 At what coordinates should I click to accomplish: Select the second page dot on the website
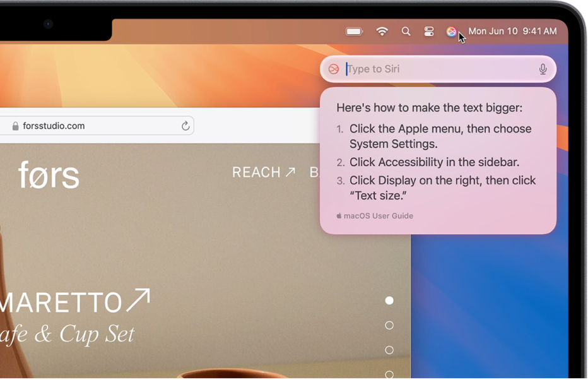pos(389,325)
